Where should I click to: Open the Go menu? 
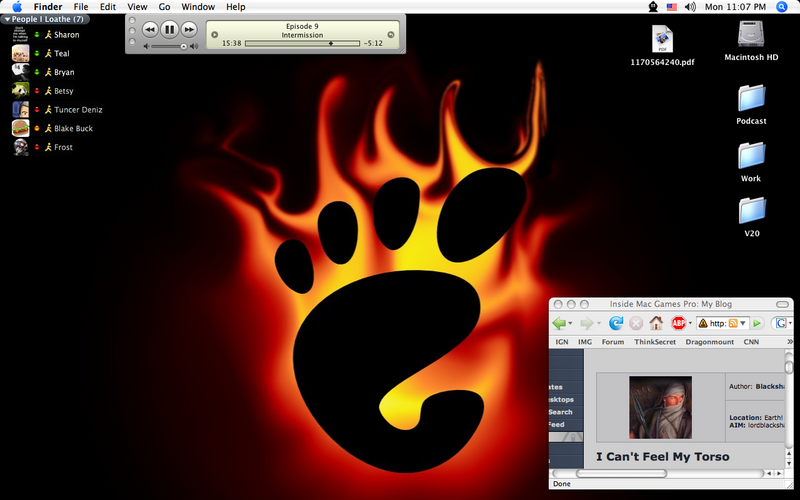pyautogui.click(x=164, y=7)
